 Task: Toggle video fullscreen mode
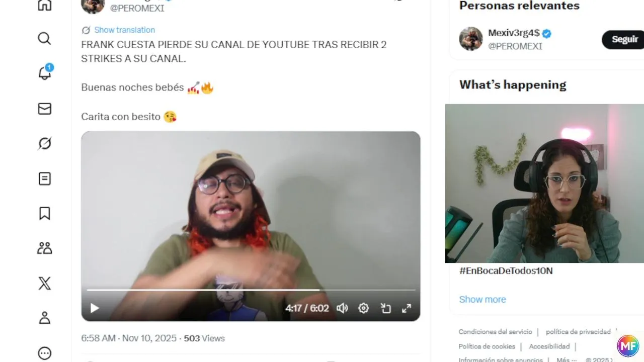tap(407, 308)
